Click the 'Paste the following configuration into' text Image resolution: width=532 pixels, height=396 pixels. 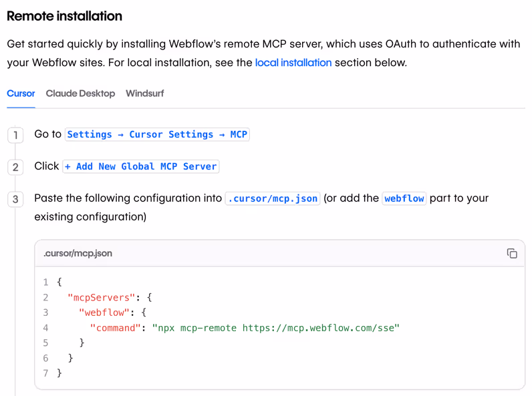coord(128,198)
